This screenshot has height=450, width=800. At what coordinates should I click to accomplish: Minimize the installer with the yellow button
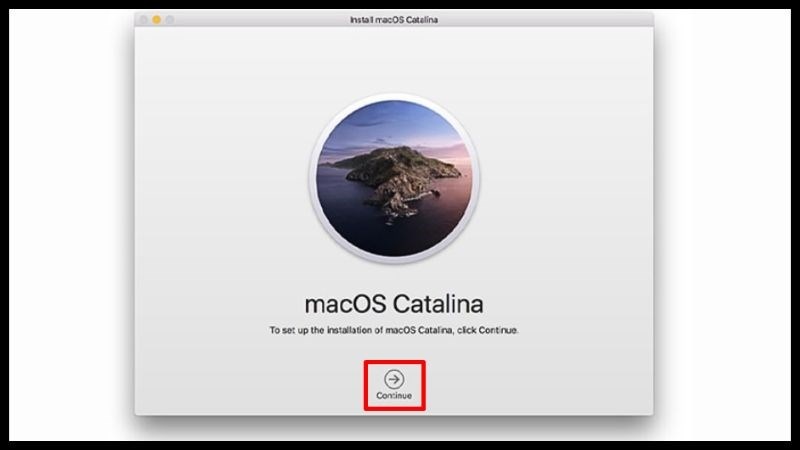tap(157, 19)
